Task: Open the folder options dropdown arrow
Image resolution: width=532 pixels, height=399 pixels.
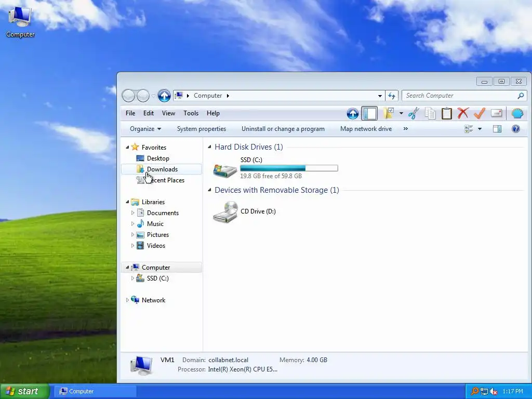Action: point(401,113)
